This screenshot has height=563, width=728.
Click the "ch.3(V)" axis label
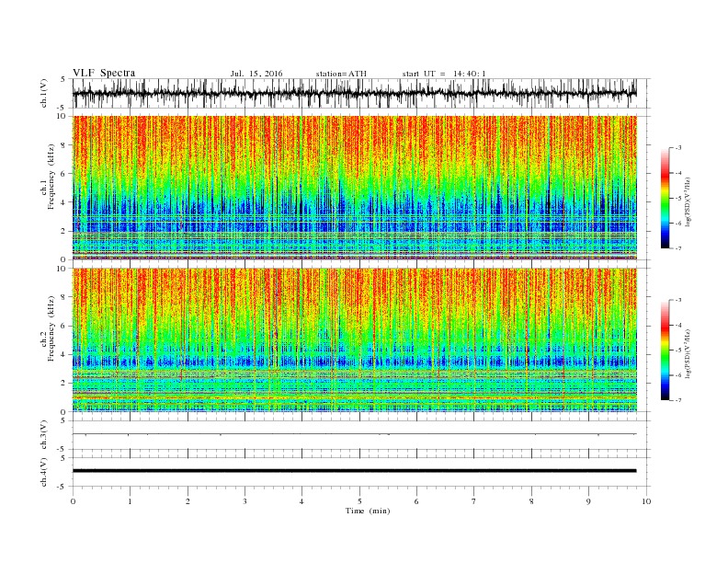pyautogui.click(x=44, y=435)
